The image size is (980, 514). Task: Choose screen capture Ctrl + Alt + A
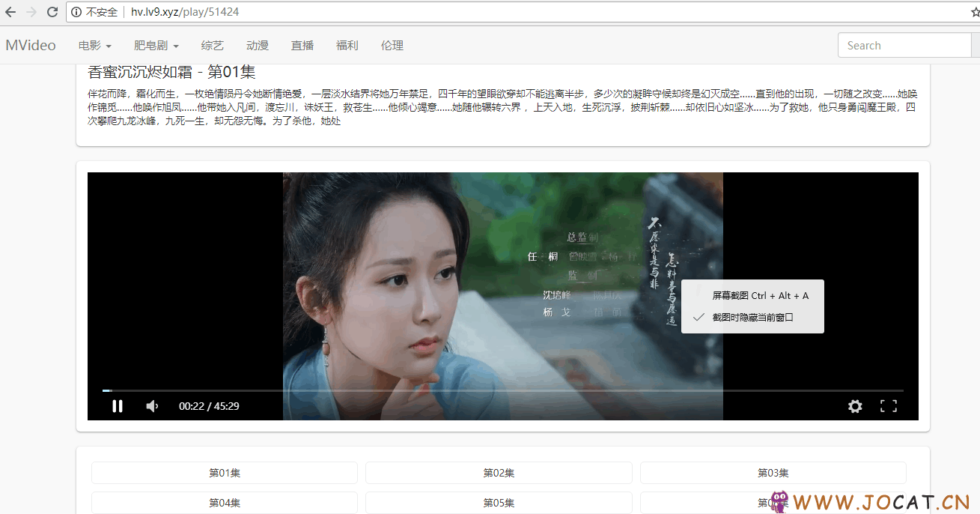tap(752, 295)
